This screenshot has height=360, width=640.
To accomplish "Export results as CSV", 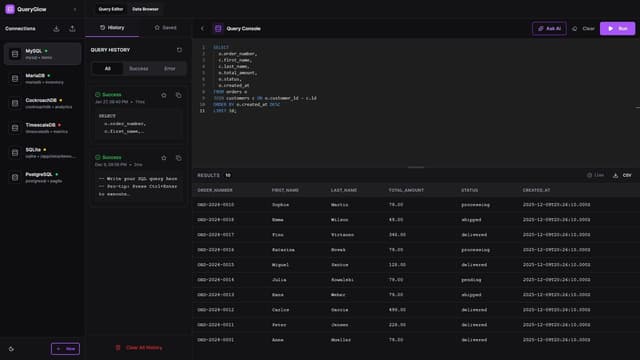I will tap(622, 175).
